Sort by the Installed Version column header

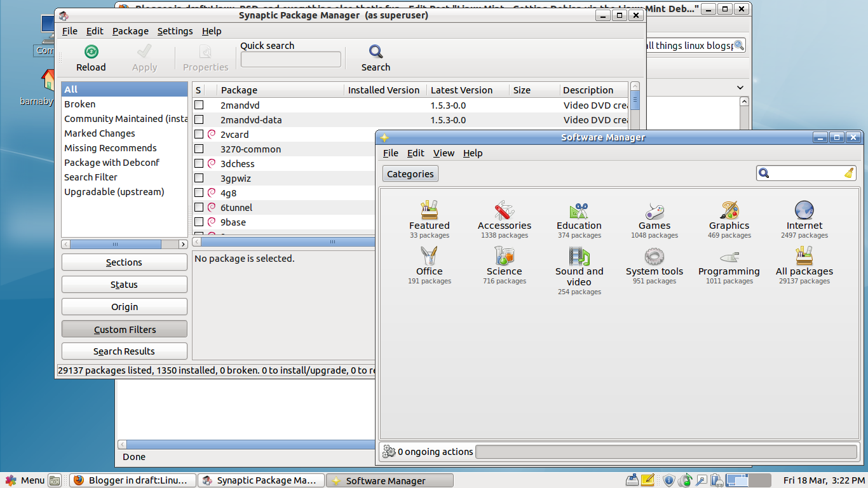(x=385, y=90)
